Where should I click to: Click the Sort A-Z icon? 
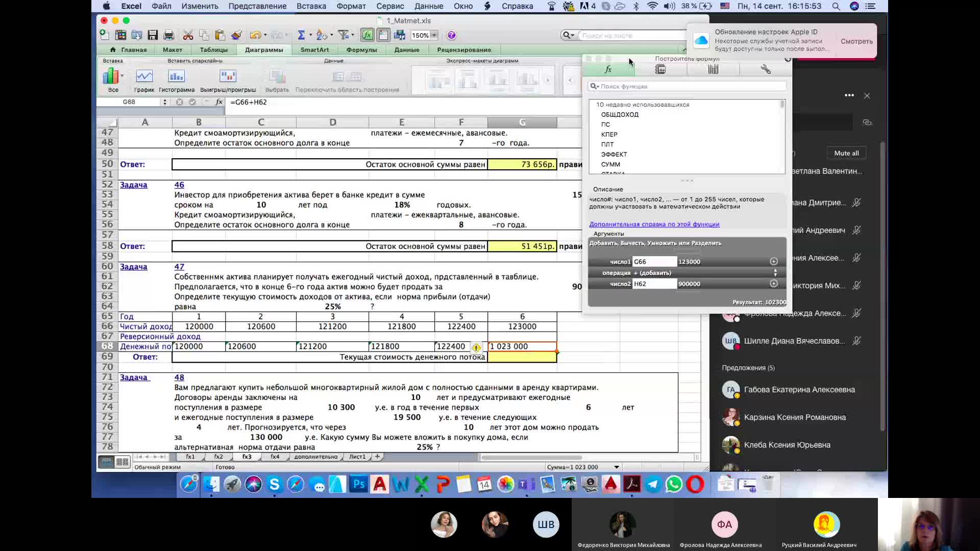[322, 35]
